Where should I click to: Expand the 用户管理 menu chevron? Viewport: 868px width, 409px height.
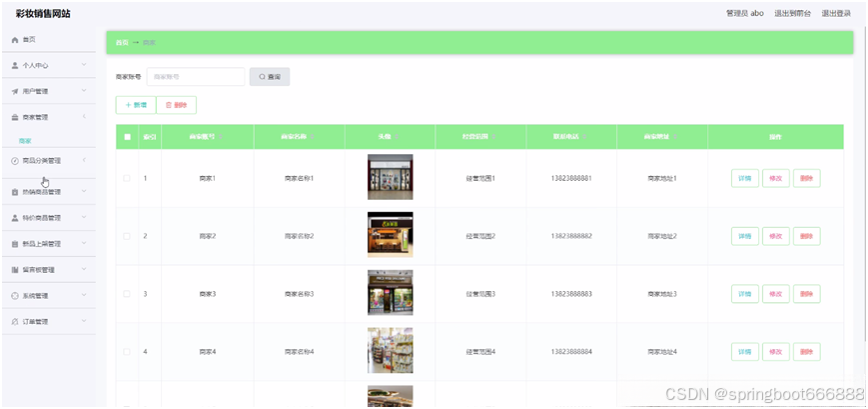pos(84,91)
